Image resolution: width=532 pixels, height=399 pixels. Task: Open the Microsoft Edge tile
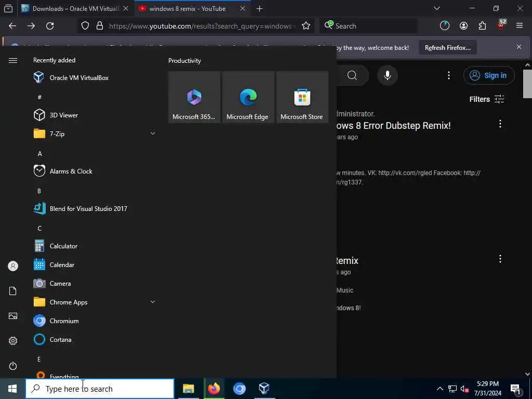point(248,97)
